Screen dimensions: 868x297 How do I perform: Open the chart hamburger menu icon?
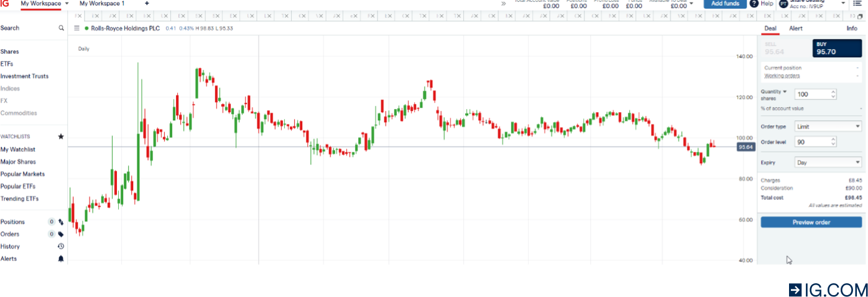pyautogui.click(x=76, y=28)
